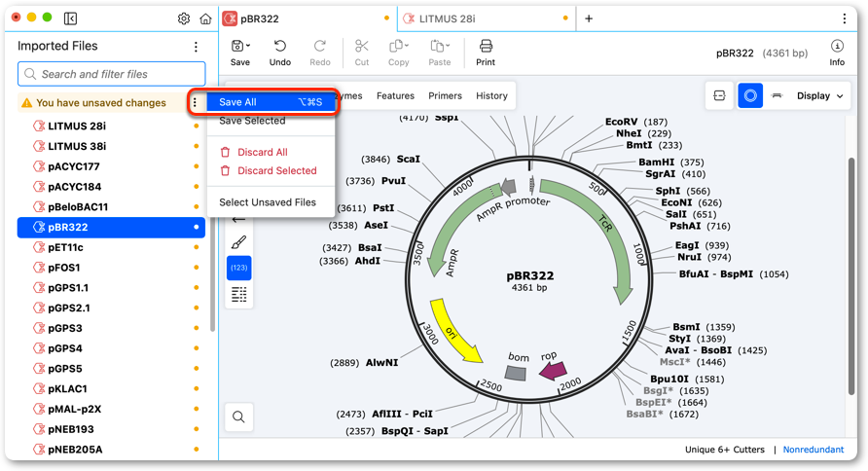Click the Nonredundant link
This screenshot has height=471, width=868.
814,450
